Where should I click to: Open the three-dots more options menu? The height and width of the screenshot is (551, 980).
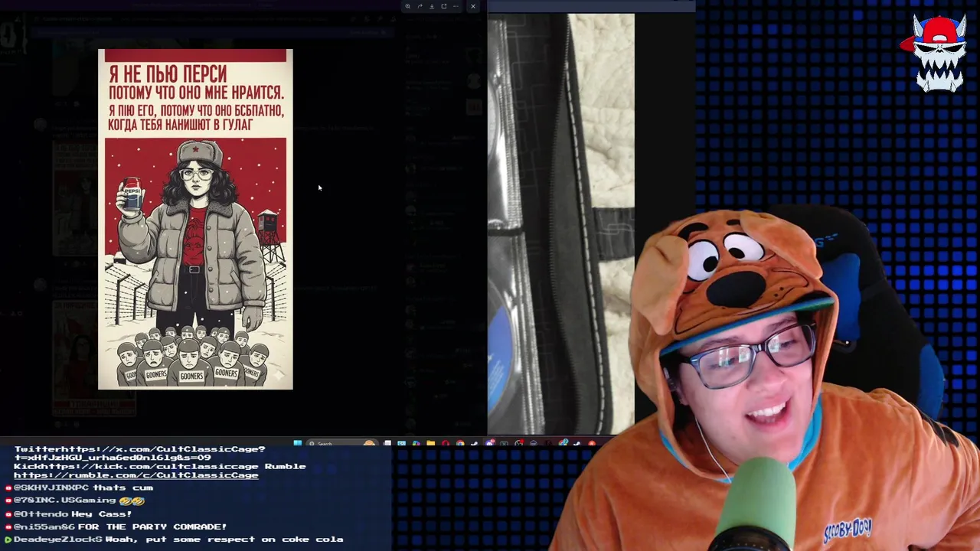click(456, 6)
